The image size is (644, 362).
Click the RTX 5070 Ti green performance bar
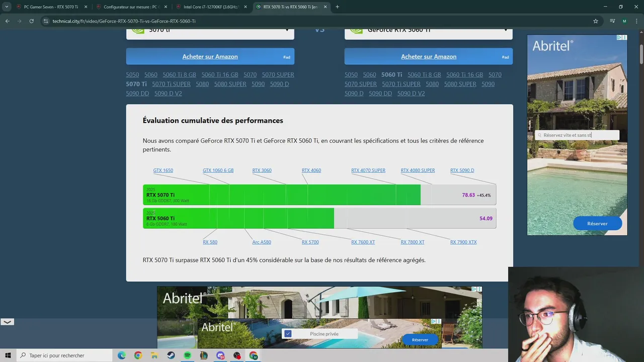pos(282,195)
